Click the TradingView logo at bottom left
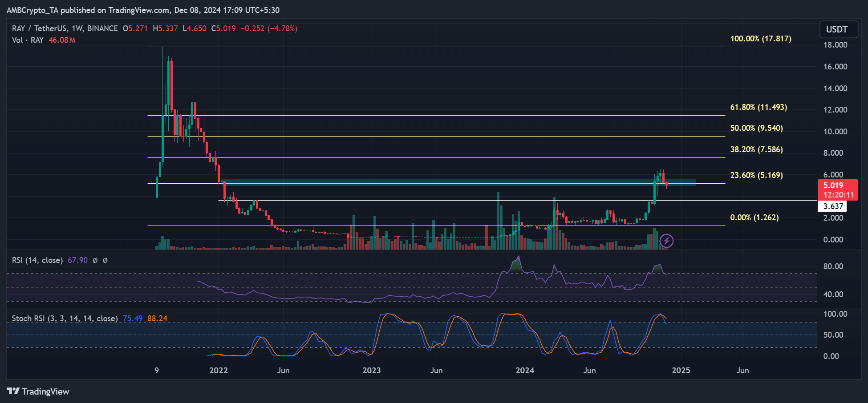This screenshot has height=403, width=868. pos(38,391)
